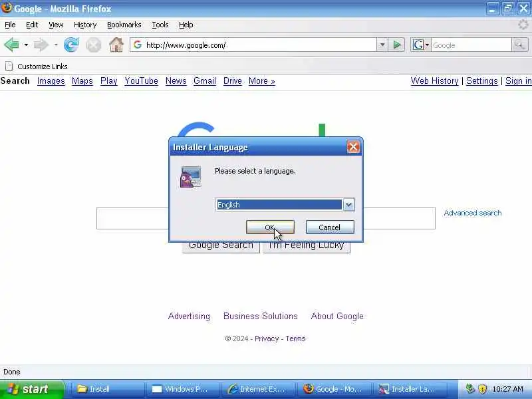The height and width of the screenshot is (399, 532).
Task: Click the Customize Links page icon
Action: coord(9,66)
